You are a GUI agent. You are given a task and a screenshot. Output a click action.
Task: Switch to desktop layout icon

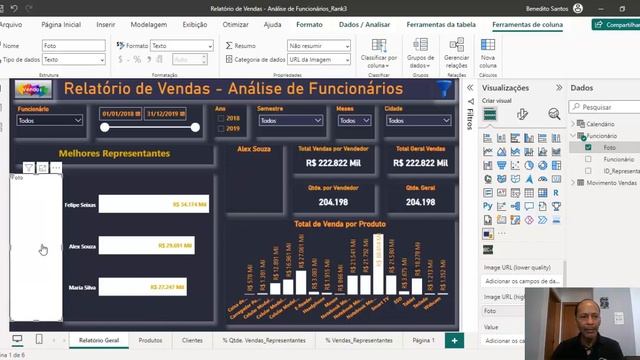(x=17, y=339)
